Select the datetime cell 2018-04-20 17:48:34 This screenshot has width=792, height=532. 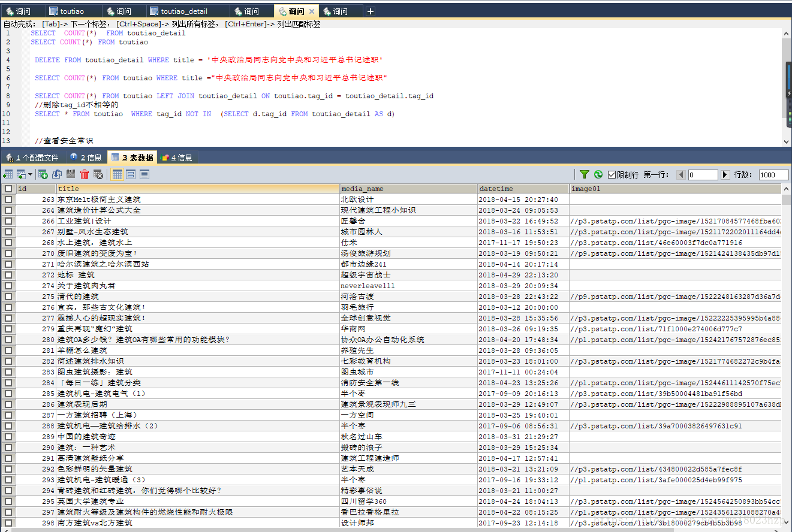[523, 340]
